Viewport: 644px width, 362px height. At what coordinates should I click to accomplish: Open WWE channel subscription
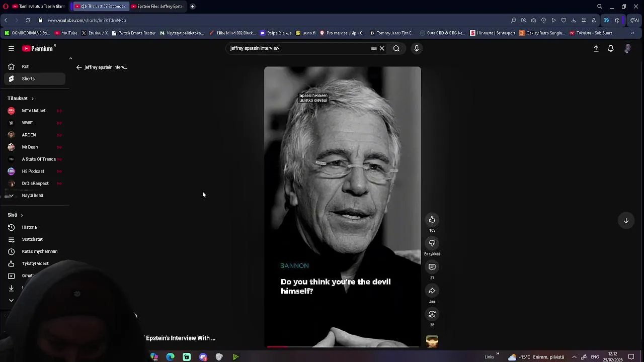click(35, 123)
